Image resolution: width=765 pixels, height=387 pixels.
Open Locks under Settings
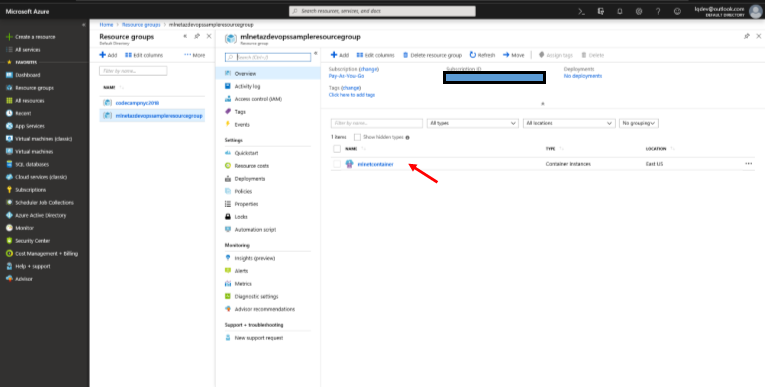click(241, 217)
